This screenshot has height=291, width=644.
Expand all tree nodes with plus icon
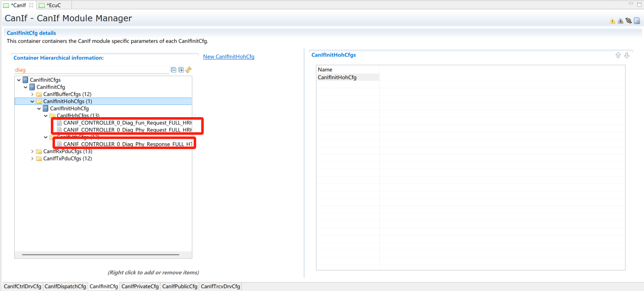tap(181, 70)
